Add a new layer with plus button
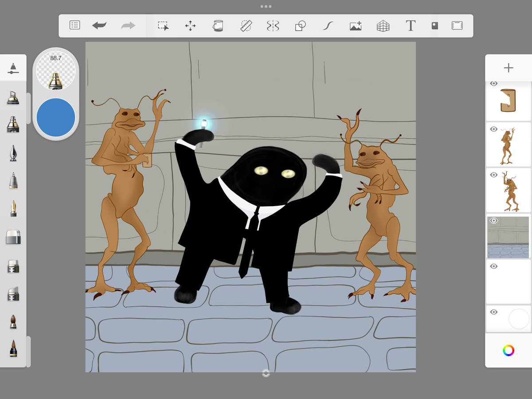Image resolution: width=532 pixels, height=399 pixels. point(509,68)
